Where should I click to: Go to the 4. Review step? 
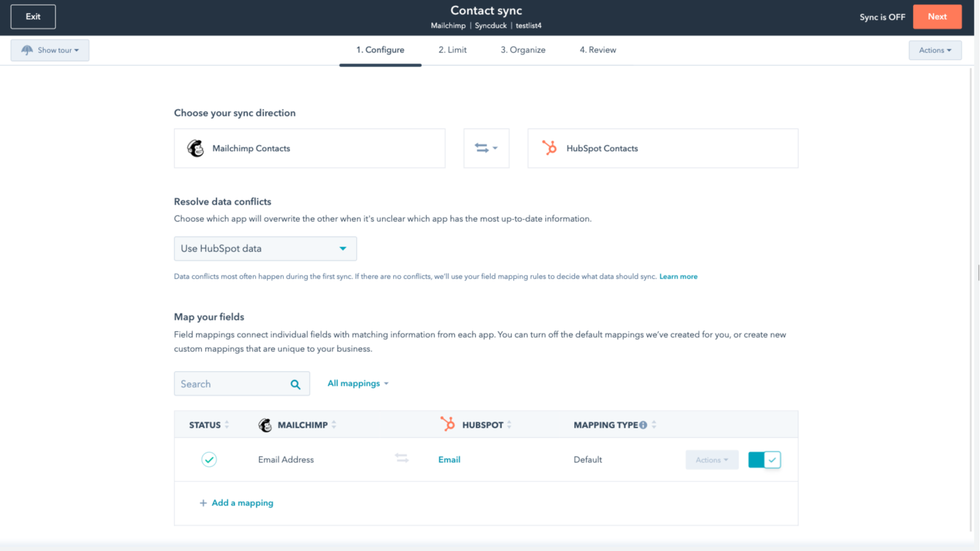coord(597,51)
